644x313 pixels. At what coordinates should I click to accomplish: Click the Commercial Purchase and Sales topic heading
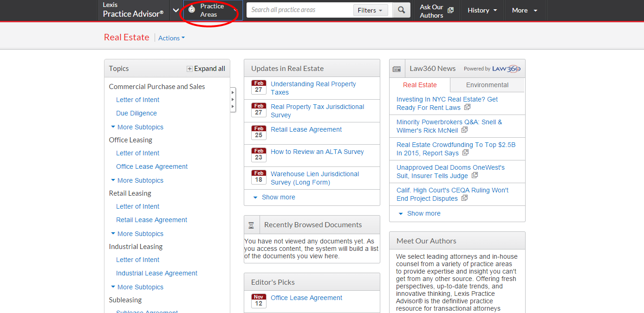[x=157, y=87]
